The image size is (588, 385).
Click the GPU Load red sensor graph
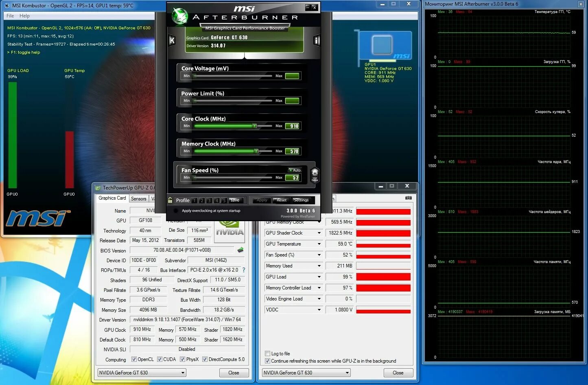pos(383,277)
